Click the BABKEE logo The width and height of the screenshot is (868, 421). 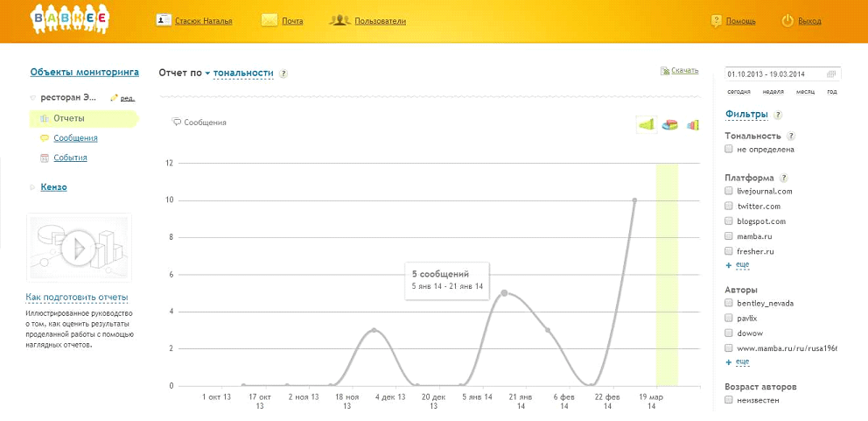coord(70,19)
